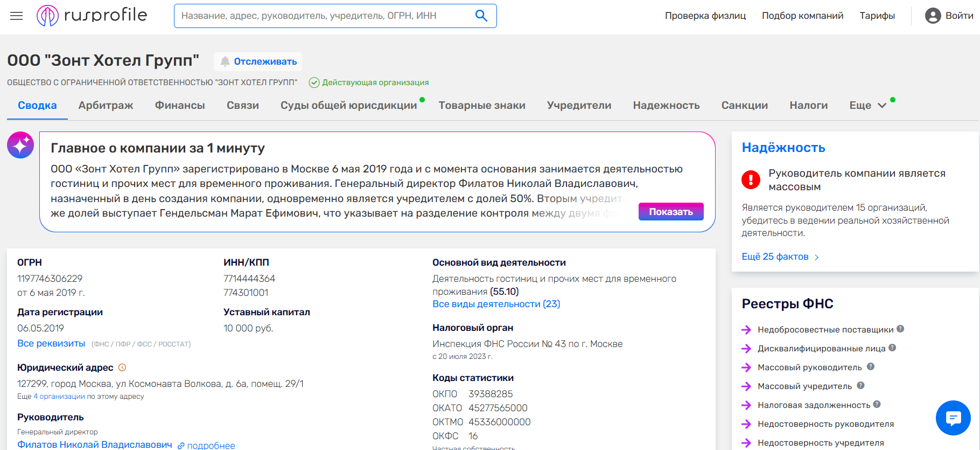Expand the Еще tab dropdown
This screenshot has width=980, height=450.
pyautogui.click(x=867, y=106)
